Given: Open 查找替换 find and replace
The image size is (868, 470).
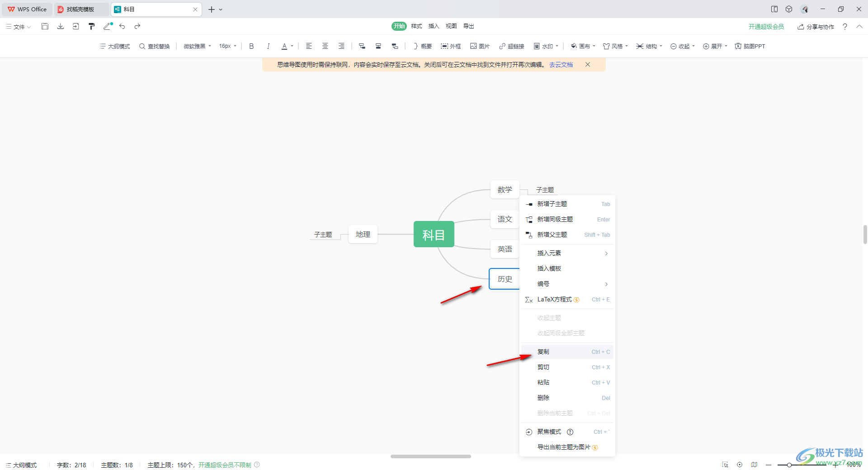Looking at the screenshot, I should click(x=155, y=46).
